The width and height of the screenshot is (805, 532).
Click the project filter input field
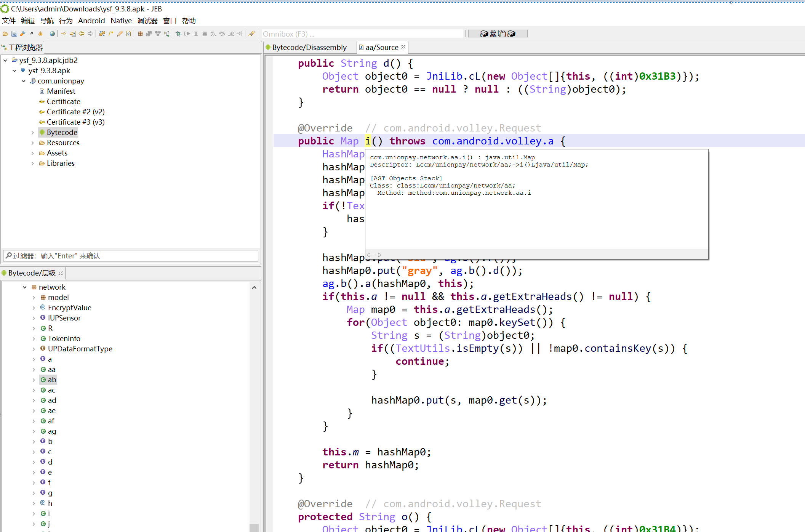point(131,256)
